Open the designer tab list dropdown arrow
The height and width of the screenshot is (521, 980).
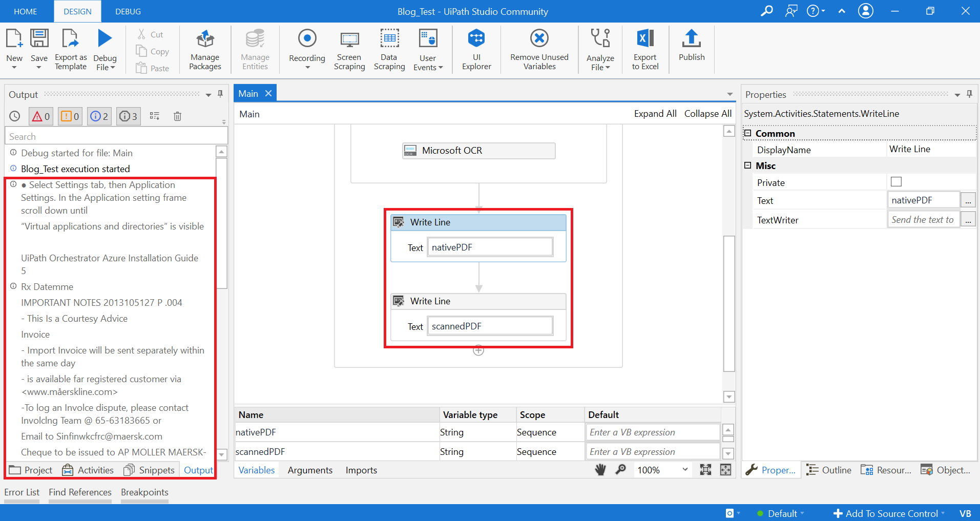point(729,94)
